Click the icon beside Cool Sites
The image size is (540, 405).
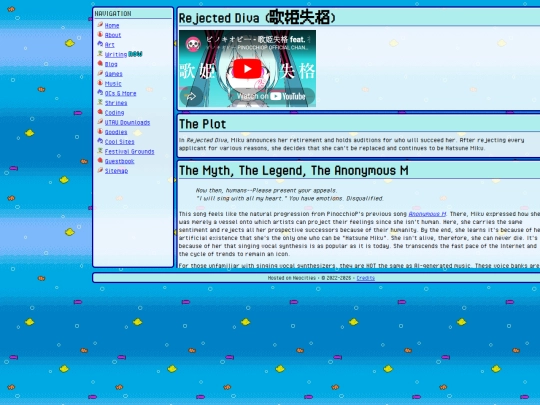click(x=100, y=141)
